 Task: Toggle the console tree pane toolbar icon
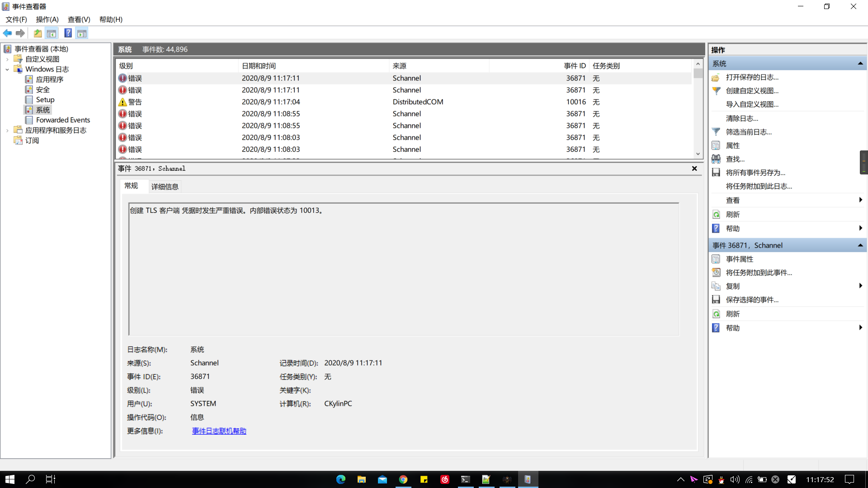coord(52,33)
